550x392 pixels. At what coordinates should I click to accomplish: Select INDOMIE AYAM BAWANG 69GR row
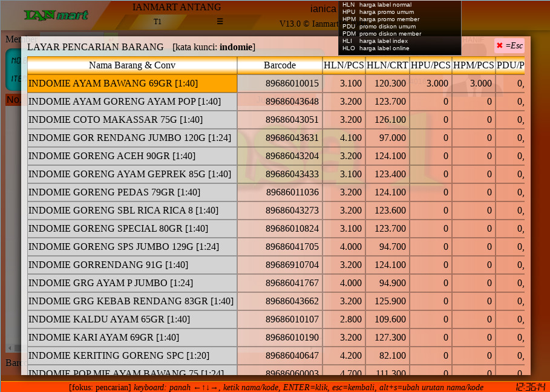tap(132, 83)
